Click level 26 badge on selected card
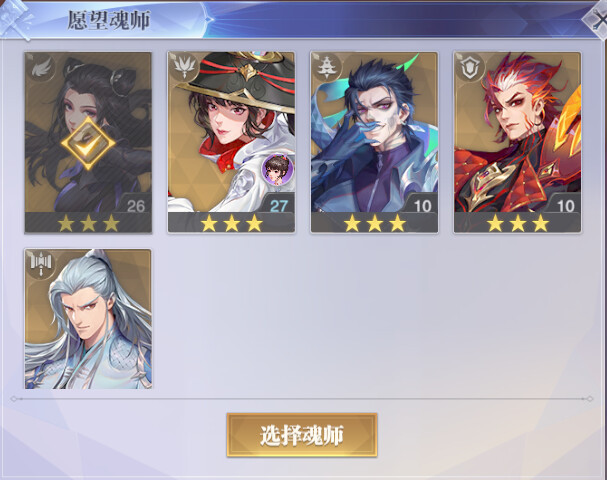The width and height of the screenshot is (607, 480). pyautogui.click(x=134, y=206)
